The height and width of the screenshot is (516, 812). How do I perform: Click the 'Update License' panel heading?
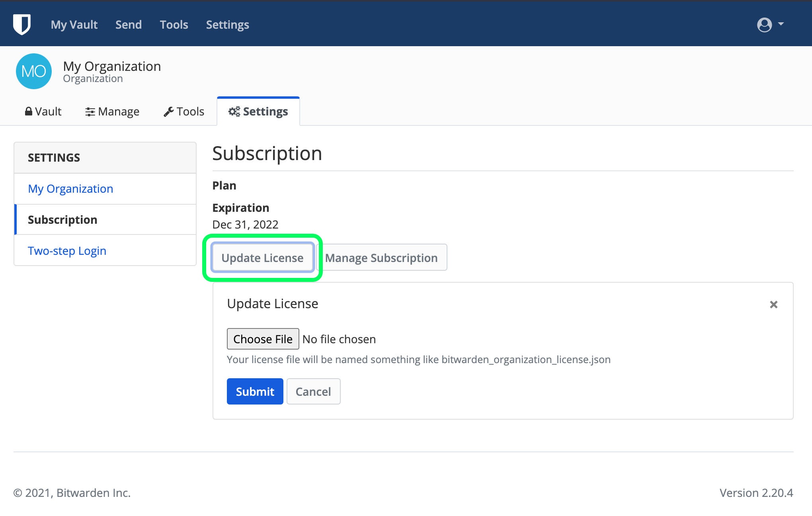(x=273, y=304)
